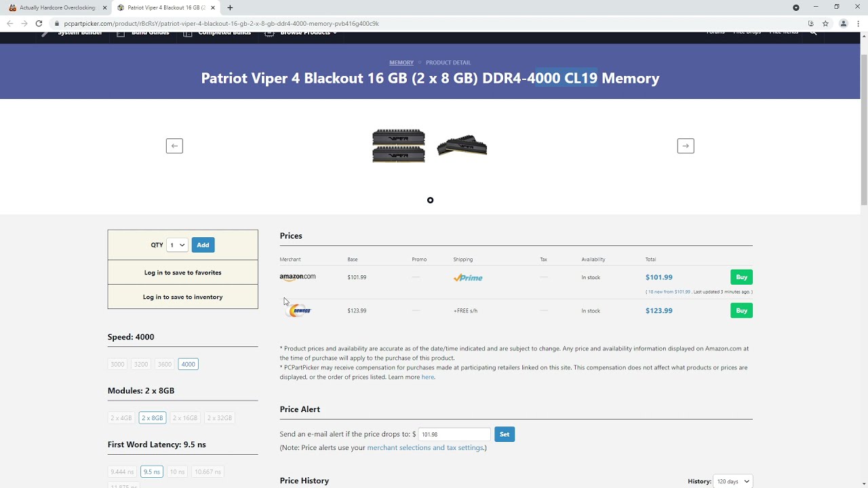The width and height of the screenshot is (868, 488).
Task: Open the History 120 days dropdown
Action: click(732, 481)
